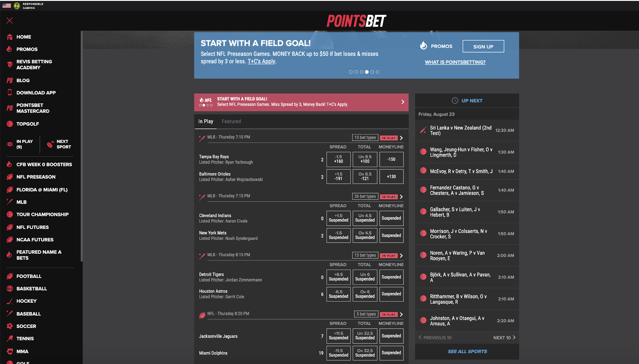Screen dimensions: 639x364
Task: Click the PointsBet Mastercard PB icon
Action: pyautogui.click(x=10, y=108)
